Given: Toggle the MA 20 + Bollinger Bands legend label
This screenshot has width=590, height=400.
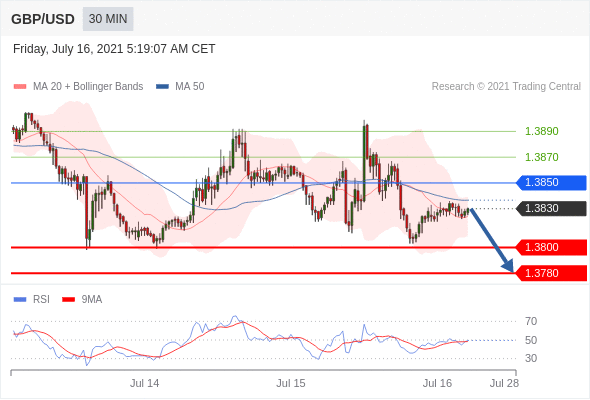Looking at the screenshot, I should (x=88, y=87).
